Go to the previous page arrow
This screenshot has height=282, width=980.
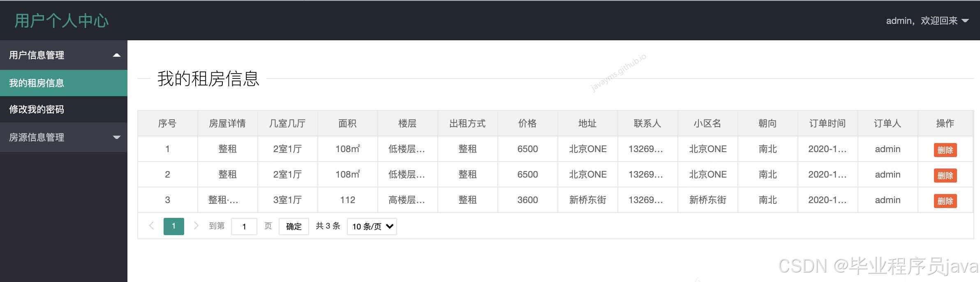click(152, 226)
